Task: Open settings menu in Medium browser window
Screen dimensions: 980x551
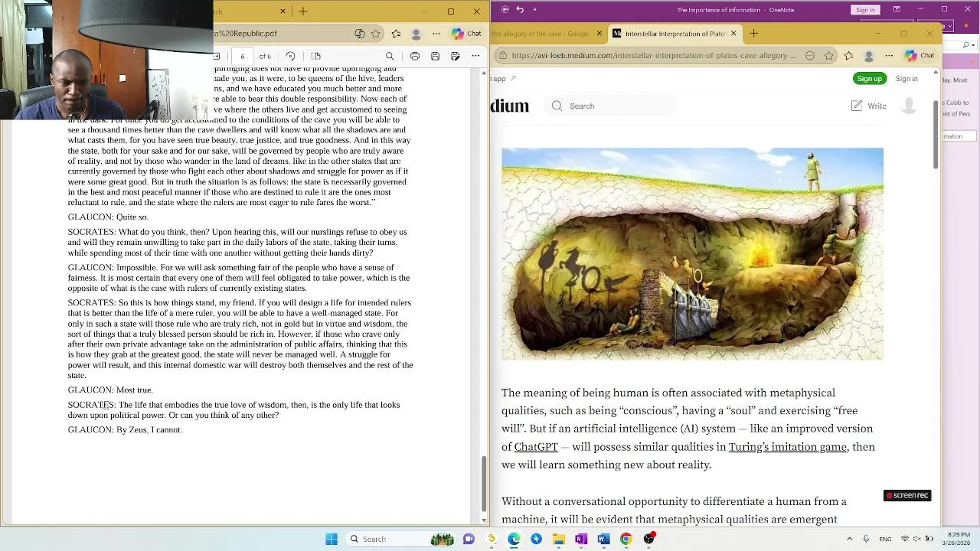Action: 889,56
